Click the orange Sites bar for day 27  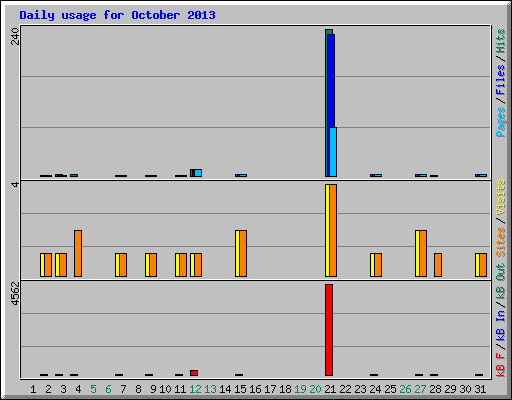(423, 253)
